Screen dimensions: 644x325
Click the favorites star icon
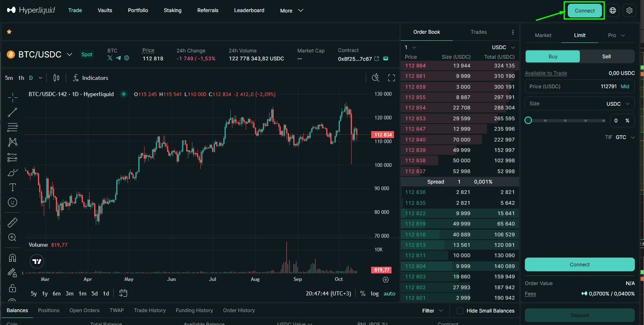(x=9, y=32)
